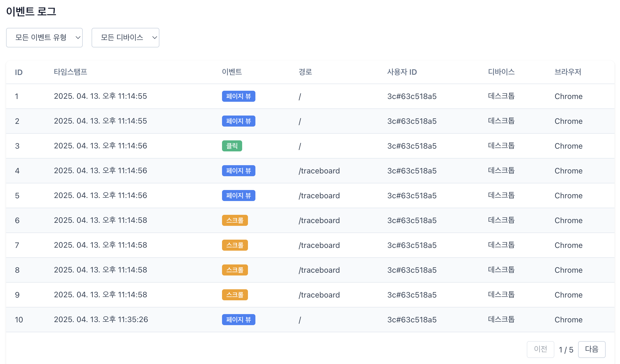The height and width of the screenshot is (364, 620).
Task: Click the 타임스탬프 column header
Action: tap(70, 72)
